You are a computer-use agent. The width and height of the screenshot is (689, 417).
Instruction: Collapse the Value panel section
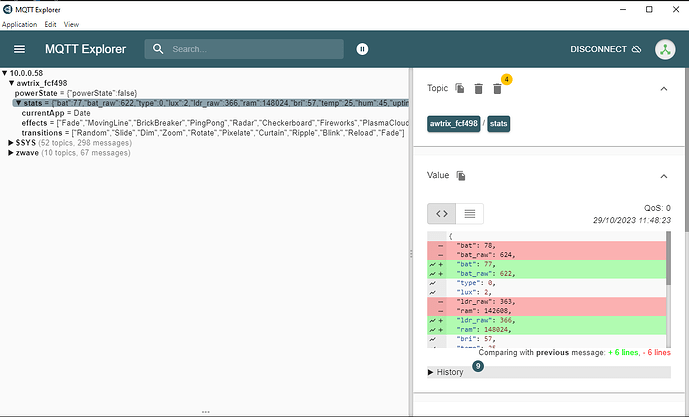(663, 176)
